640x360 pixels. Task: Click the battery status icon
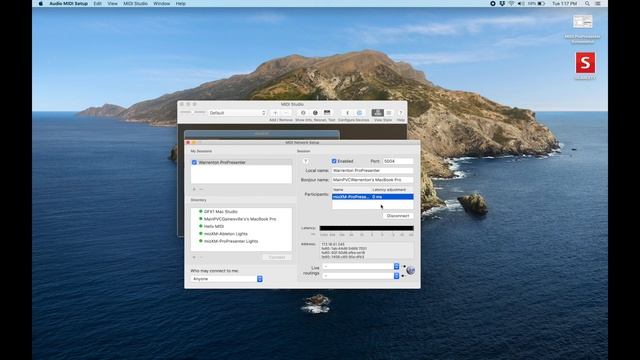[x=542, y=4]
